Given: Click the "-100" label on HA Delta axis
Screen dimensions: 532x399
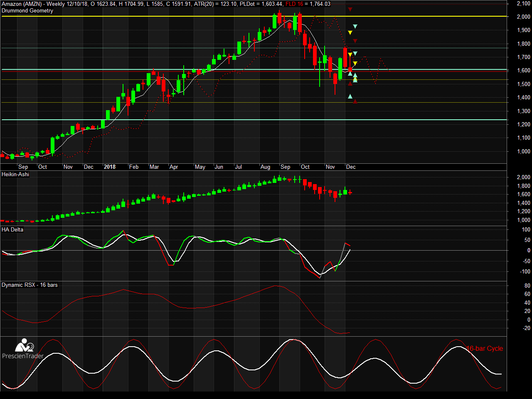Looking at the screenshot, I should tap(525, 272).
